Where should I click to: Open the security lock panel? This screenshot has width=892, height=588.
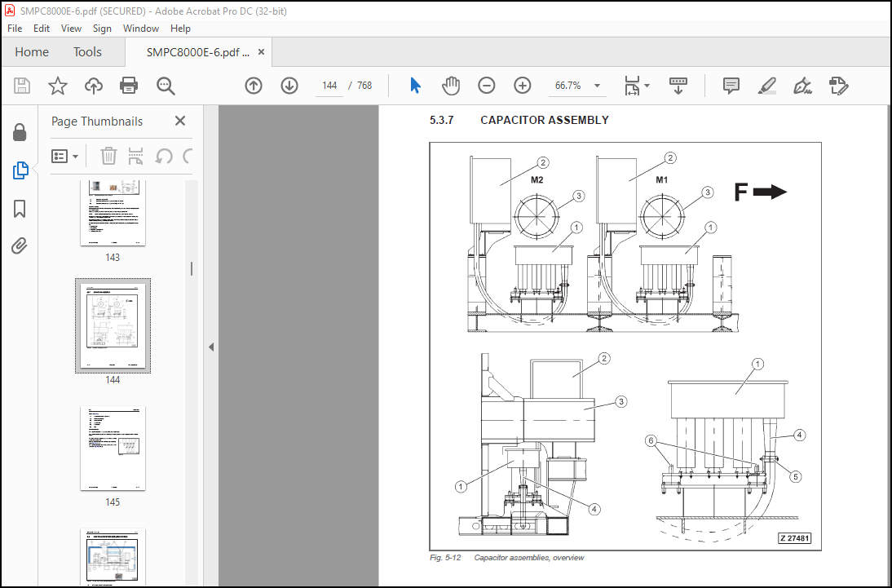click(x=20, y=132)
